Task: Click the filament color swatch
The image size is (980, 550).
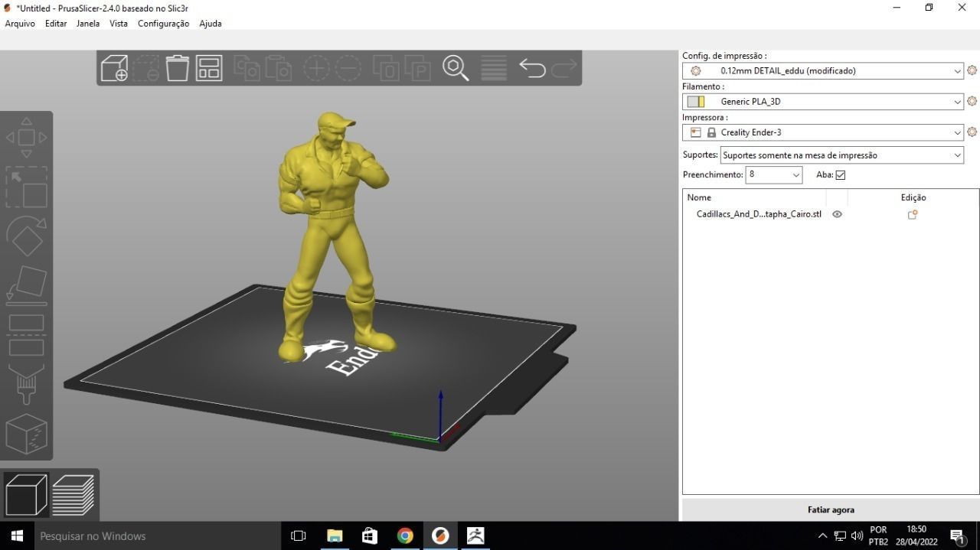Action: coord(696,102)
